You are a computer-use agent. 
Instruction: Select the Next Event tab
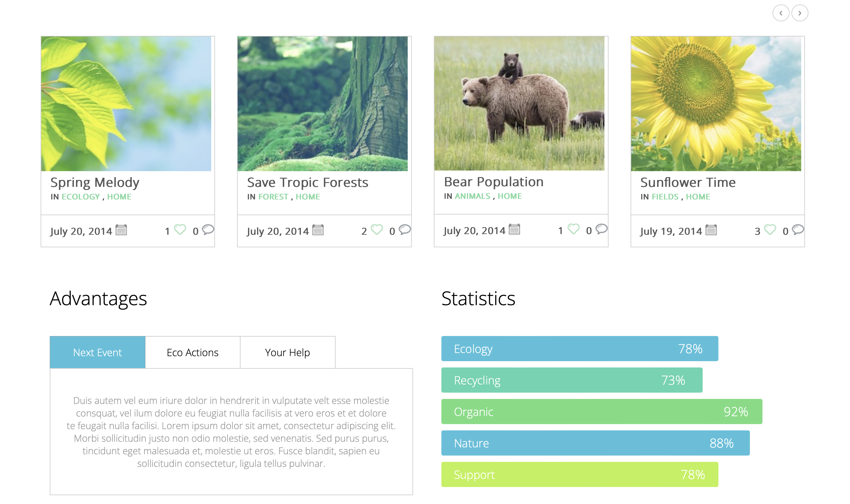[x=98, y=353]
